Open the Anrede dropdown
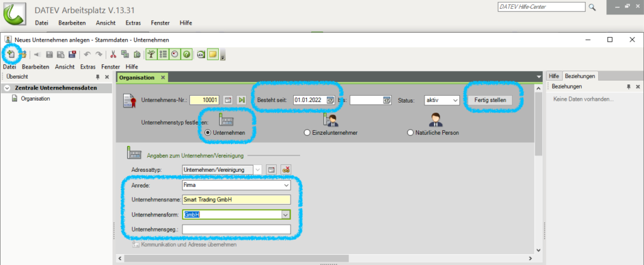Viewport: 644px width, 265px height. [287, 186]
